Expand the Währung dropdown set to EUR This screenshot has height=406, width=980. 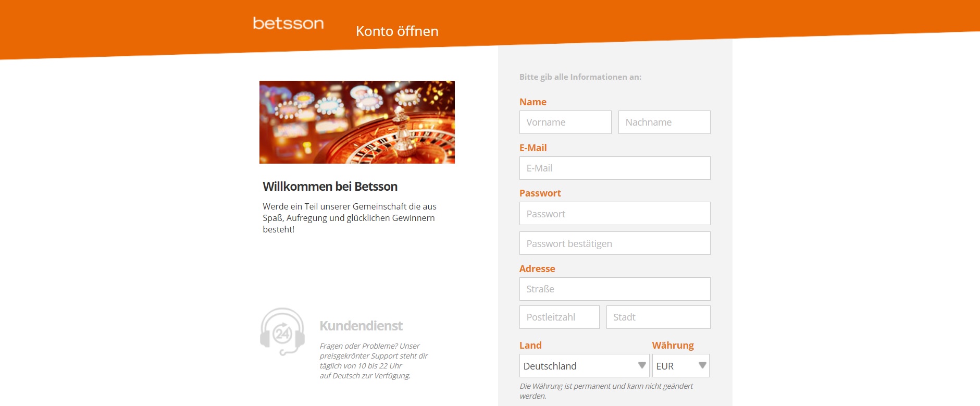coord(680,366)
